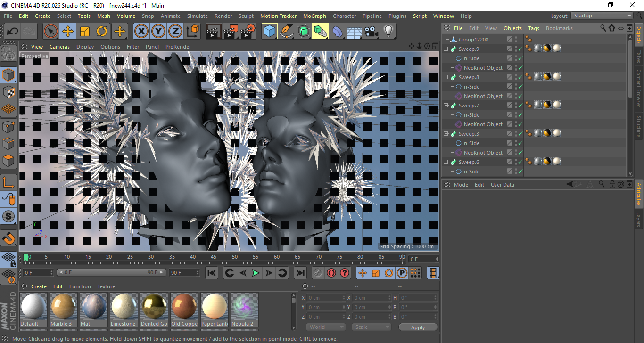The image size is (644, 343).
Task: Select the Old Copper material
Action: tap(184, 310)
